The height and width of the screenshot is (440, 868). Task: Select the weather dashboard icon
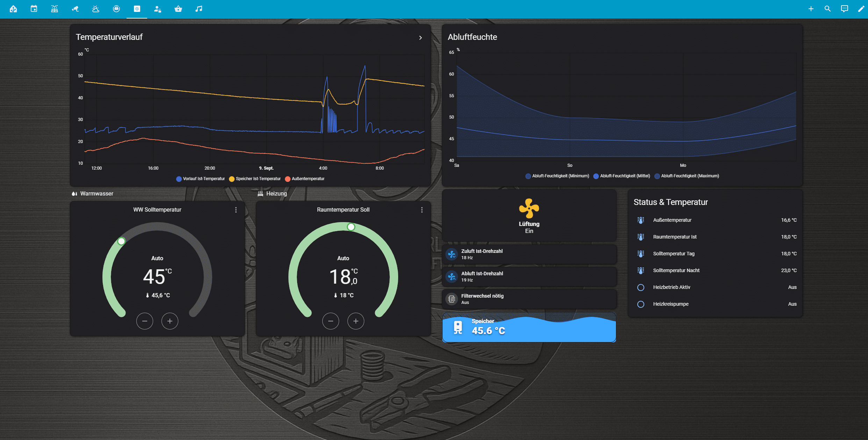coord(95,9)
